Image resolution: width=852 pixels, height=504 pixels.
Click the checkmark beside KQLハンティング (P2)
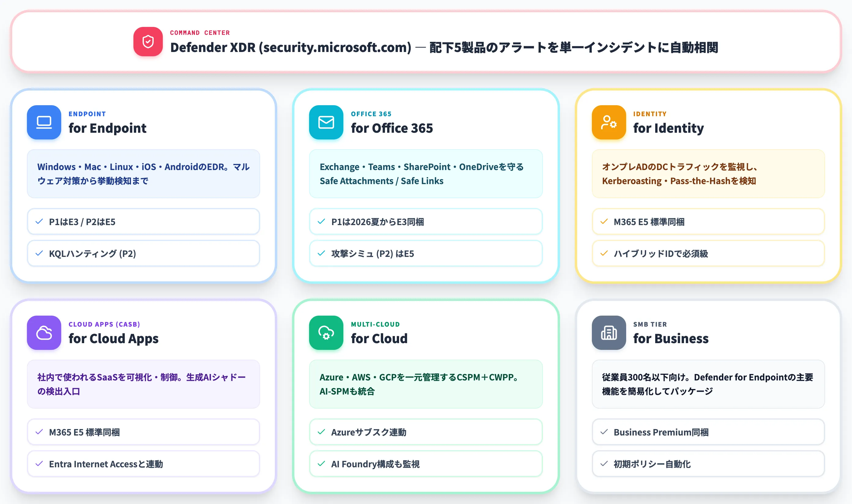point(39,253)
